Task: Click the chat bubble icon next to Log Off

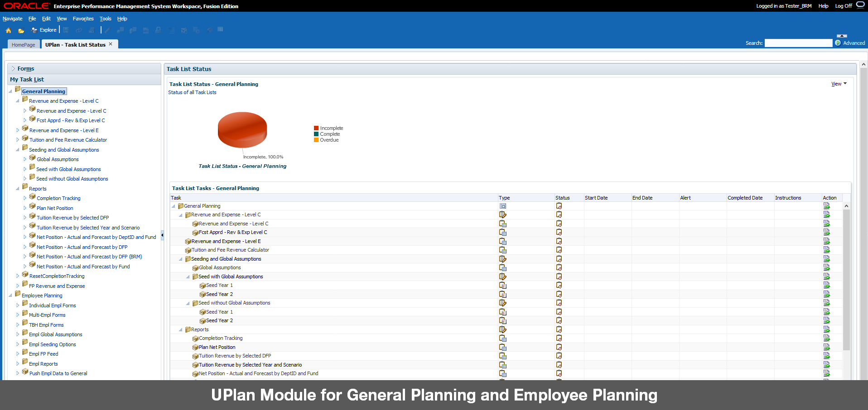Action: click(860, 5)
